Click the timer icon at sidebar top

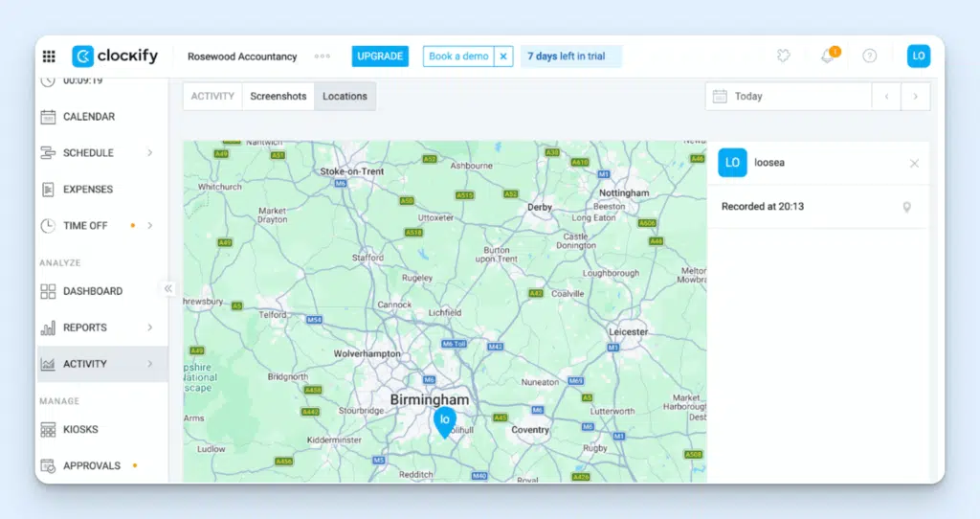click(48, 81)
